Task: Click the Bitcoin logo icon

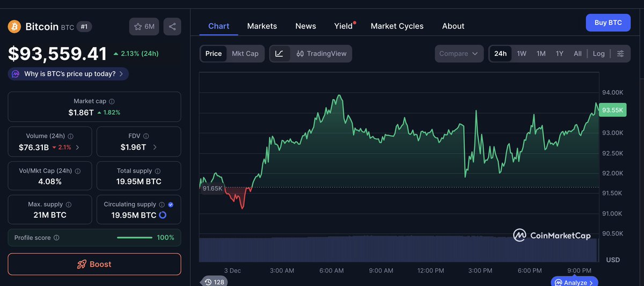Action: click(x=14, y=26)
